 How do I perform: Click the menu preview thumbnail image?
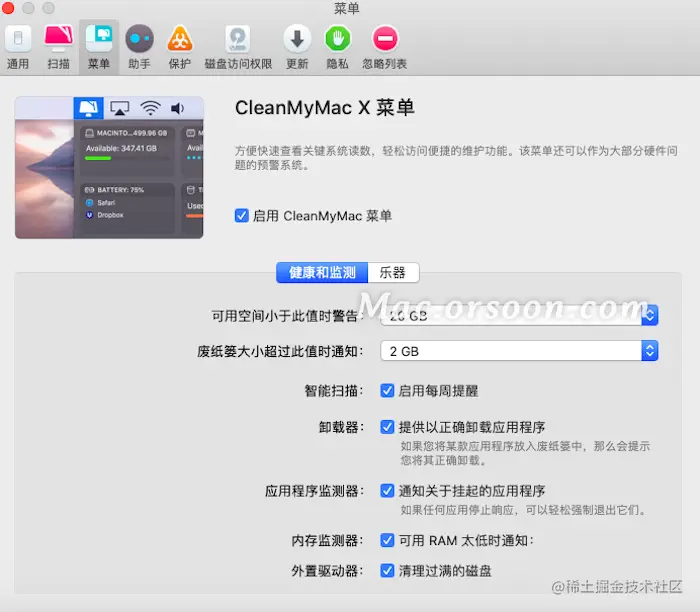(109, 167)
